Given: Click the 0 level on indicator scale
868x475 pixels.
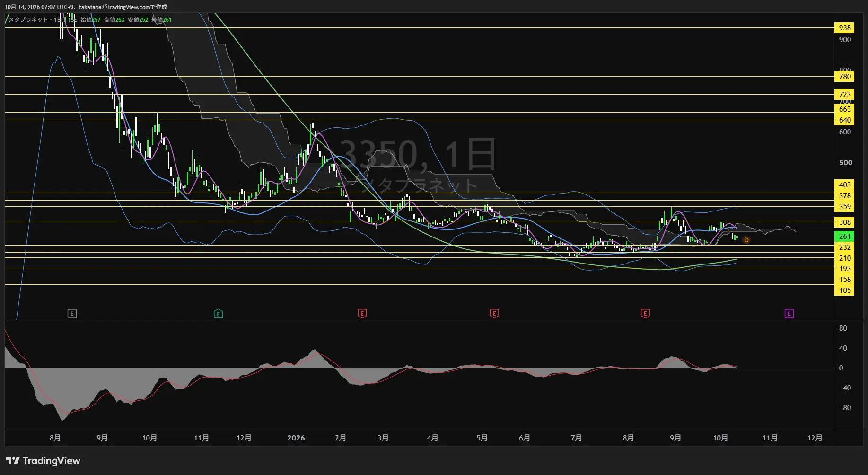Looking at the screenshot, I should [x=841, y=368].
